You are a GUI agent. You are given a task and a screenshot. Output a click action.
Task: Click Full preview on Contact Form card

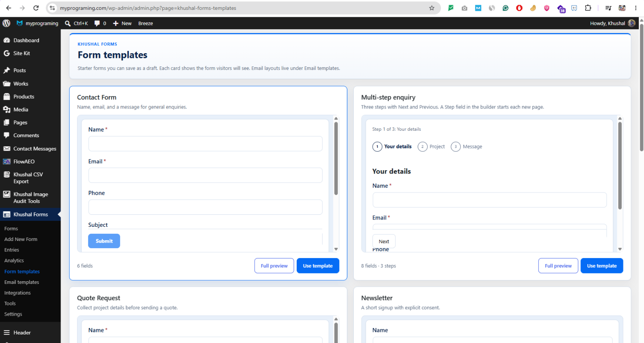click(274, 266)
